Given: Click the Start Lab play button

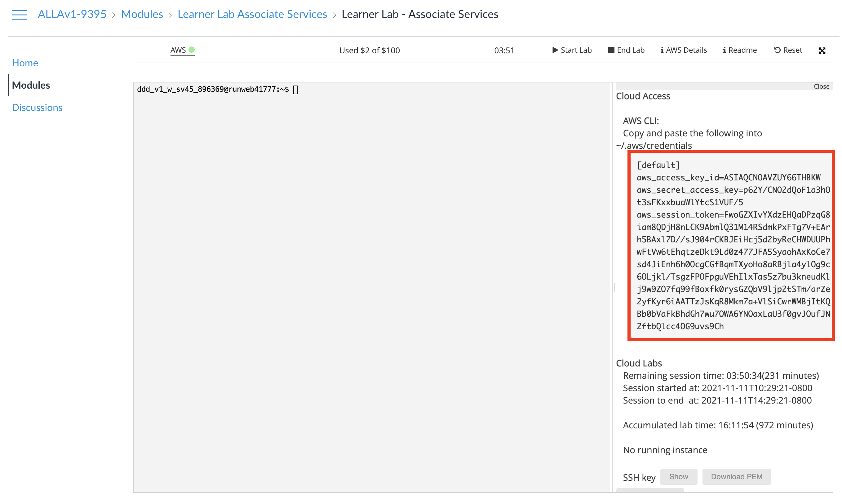Looking at the screenshot, I should (571, 50).
